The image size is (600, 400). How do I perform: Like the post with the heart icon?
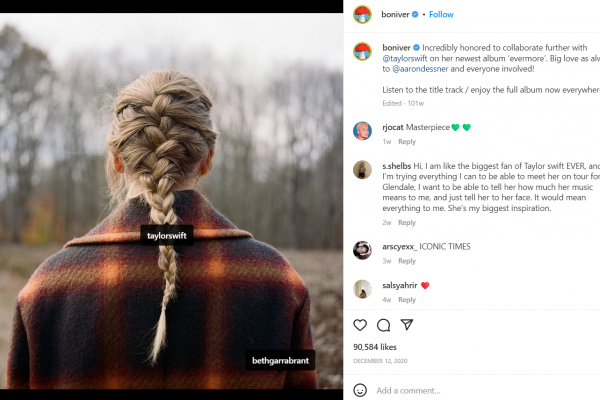pos(360,325)
